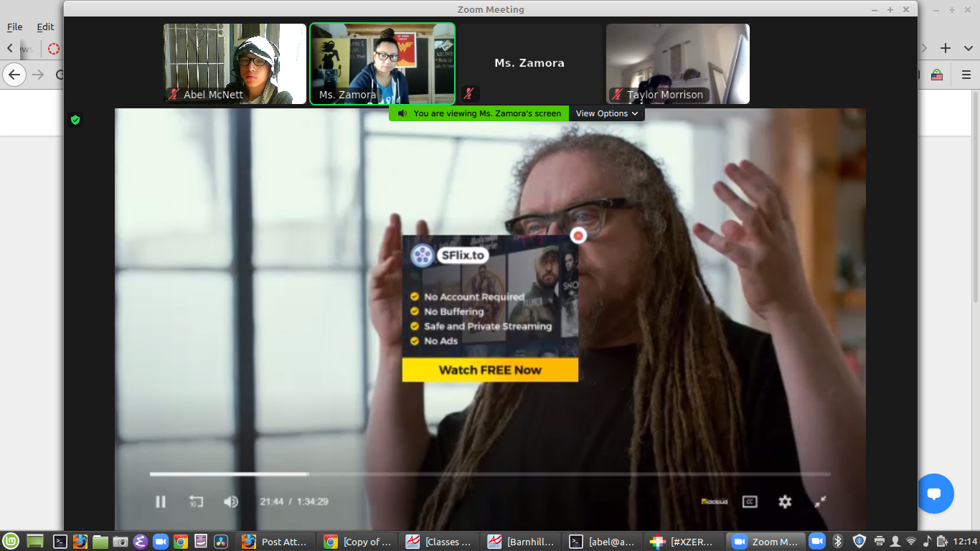Click the Zoom M... taskbar window button
Viewport: 980px width, 551px height.
coord(766,542)
